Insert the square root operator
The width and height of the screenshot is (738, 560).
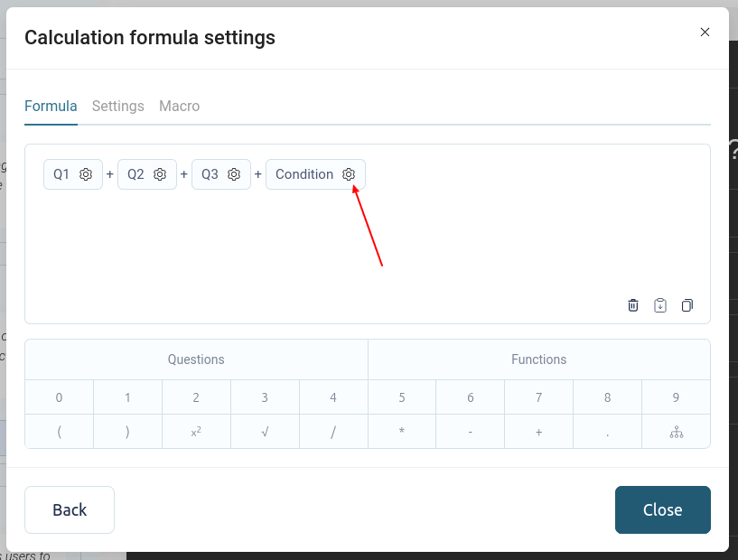265,432
